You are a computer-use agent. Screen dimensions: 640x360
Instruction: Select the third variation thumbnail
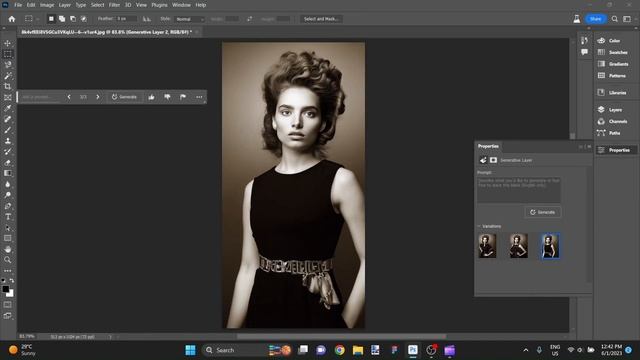click(x=550, y=246)
